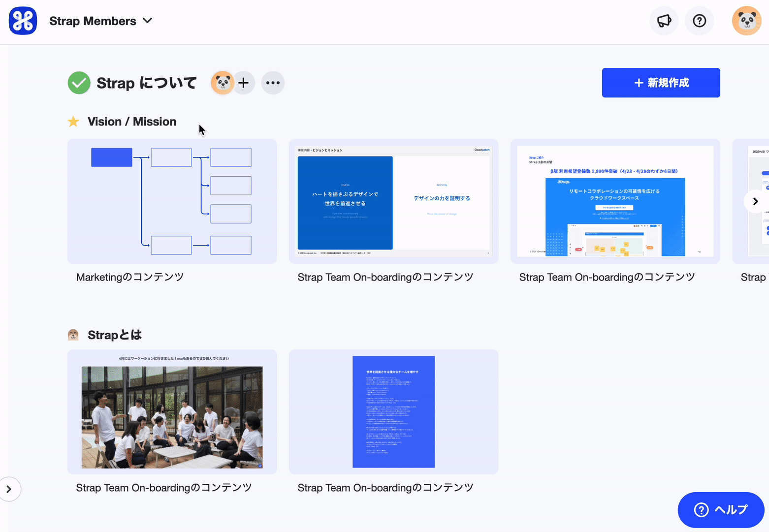
Task: Open the announcements megaphone icon
Action: pyautogui.click(x=664, y=21)
